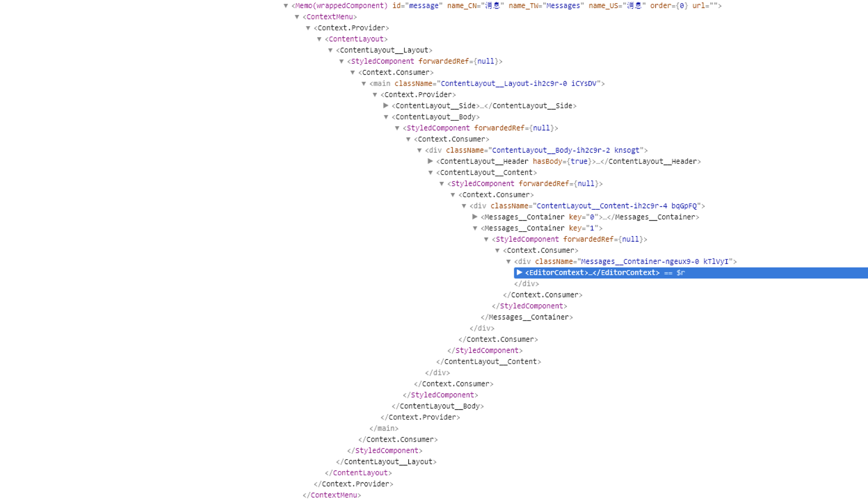Select the div ContentLayout__Content-ih2c9r-4 line
Viewport: 868px width, 501px height.
pos(587,206)
